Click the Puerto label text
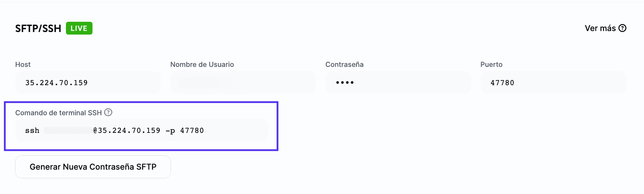Screen dimensions: 644x194 [491, 64]
